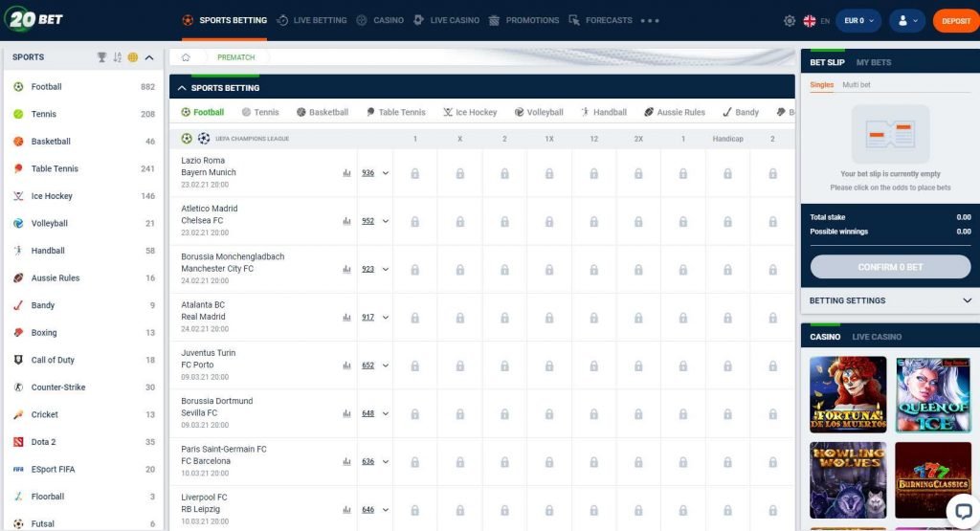Open 917 markets link for Atalanta BC

(x=368, y=318)
